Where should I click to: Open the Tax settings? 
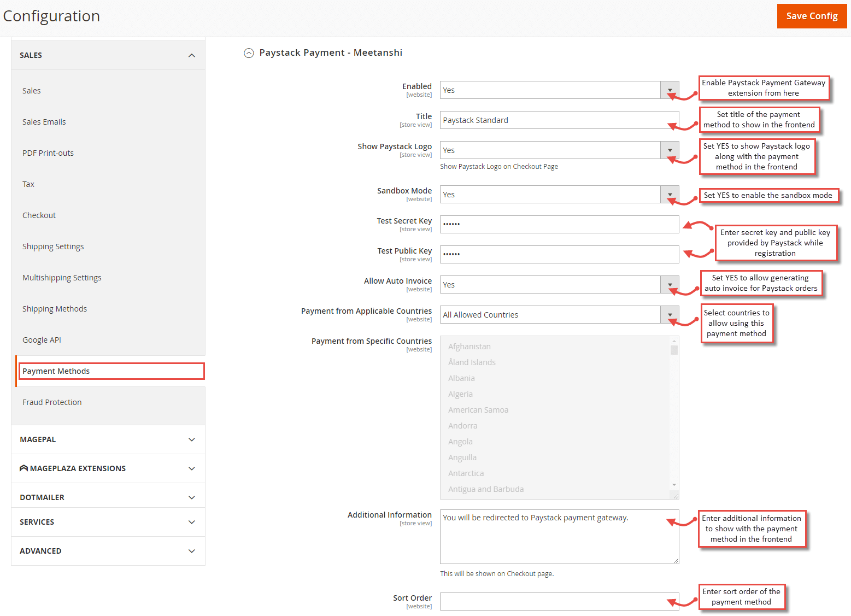click(x=28, y=184)
